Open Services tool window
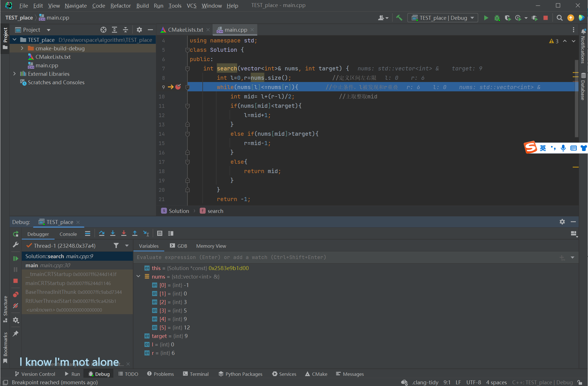The width and height of the screenshot is (588, 386). point(284,374)
